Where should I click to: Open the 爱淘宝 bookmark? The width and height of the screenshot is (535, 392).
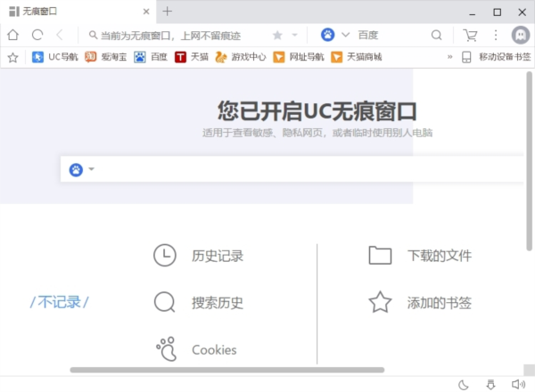[x=106, y=57]
